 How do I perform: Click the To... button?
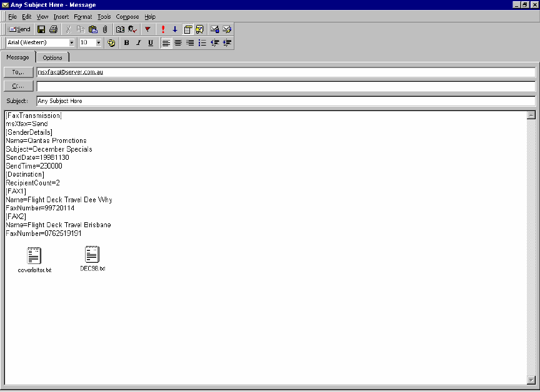click(18, 72)
